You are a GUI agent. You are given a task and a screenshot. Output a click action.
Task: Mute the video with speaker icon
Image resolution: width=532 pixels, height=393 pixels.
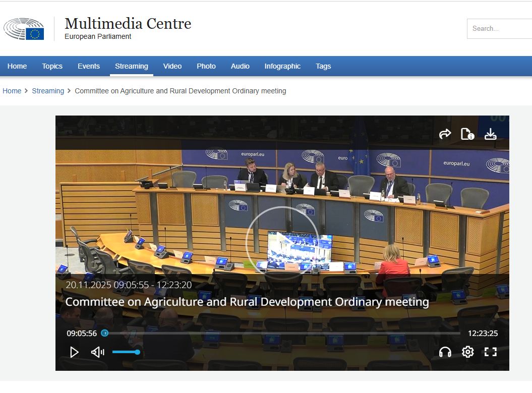pos(97,352)
